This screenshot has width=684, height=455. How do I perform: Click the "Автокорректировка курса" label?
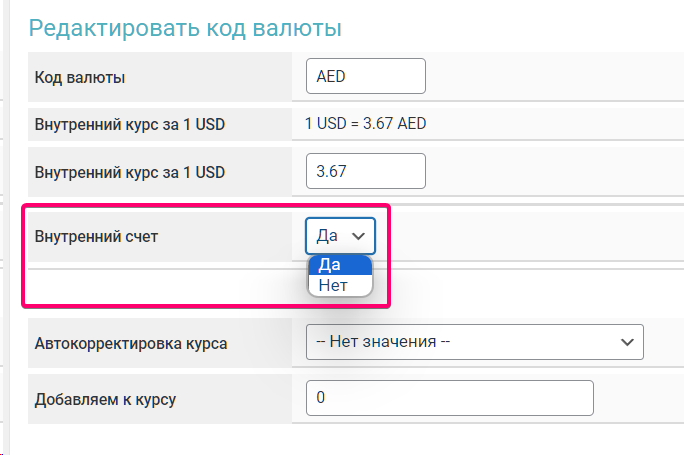coord(131,343)
